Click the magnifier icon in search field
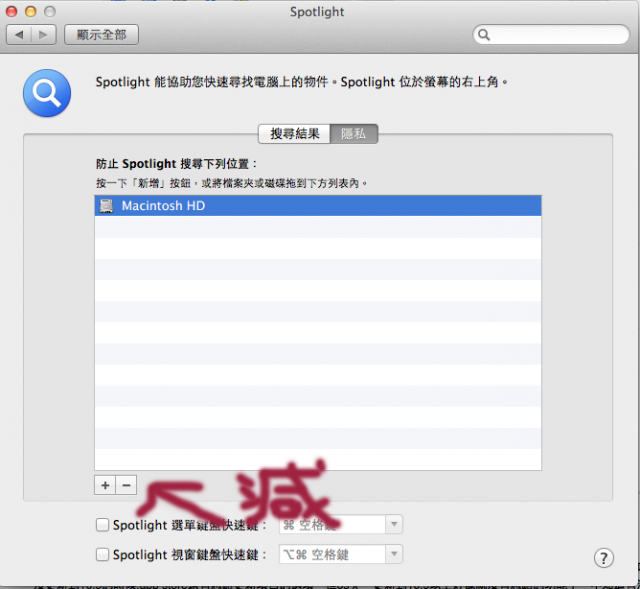This screenshot has width=640, height=589. (484, 35)
